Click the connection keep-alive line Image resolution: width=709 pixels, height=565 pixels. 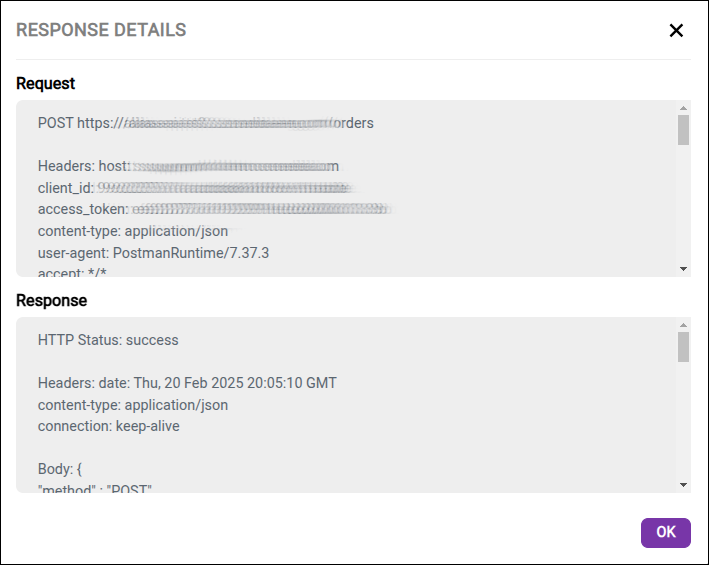click(x=108, y=426)
